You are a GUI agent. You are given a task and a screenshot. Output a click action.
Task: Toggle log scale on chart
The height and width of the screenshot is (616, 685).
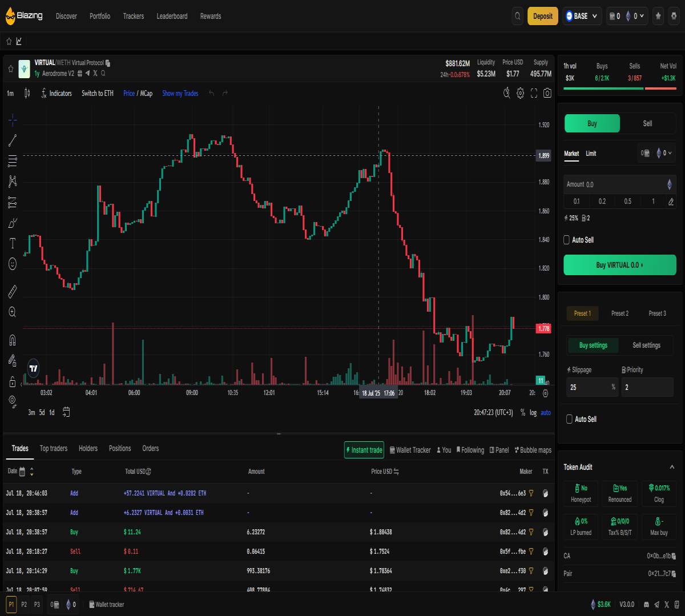coord(533,413)
